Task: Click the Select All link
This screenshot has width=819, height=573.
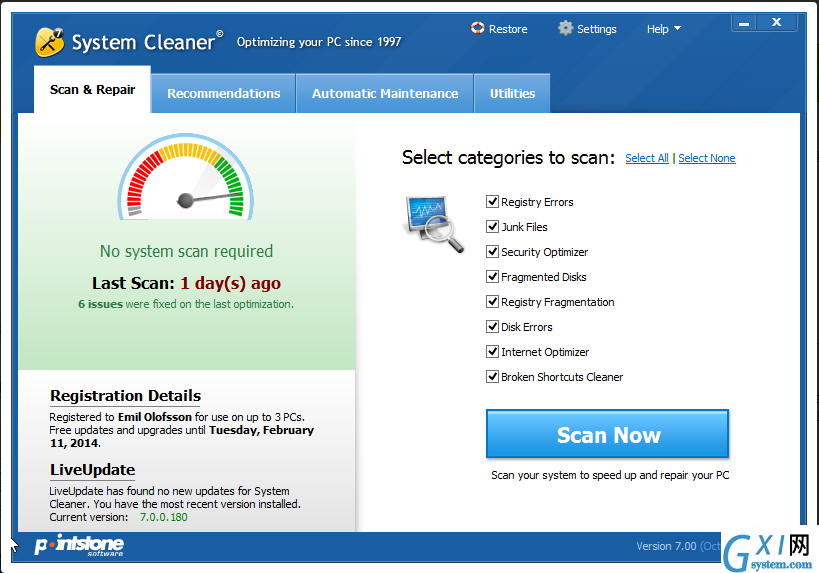Action: tap(647, 158)
